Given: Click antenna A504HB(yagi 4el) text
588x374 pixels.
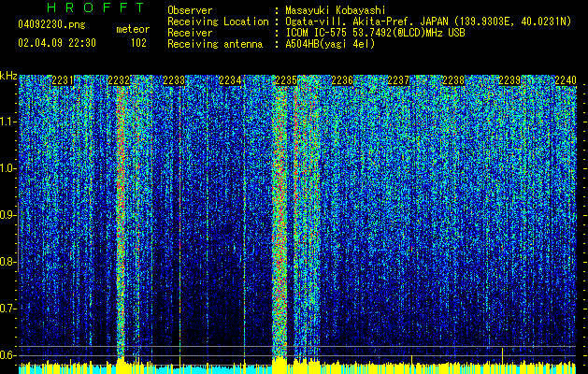Looking at the screenshot, I should [x=330, y=44].
